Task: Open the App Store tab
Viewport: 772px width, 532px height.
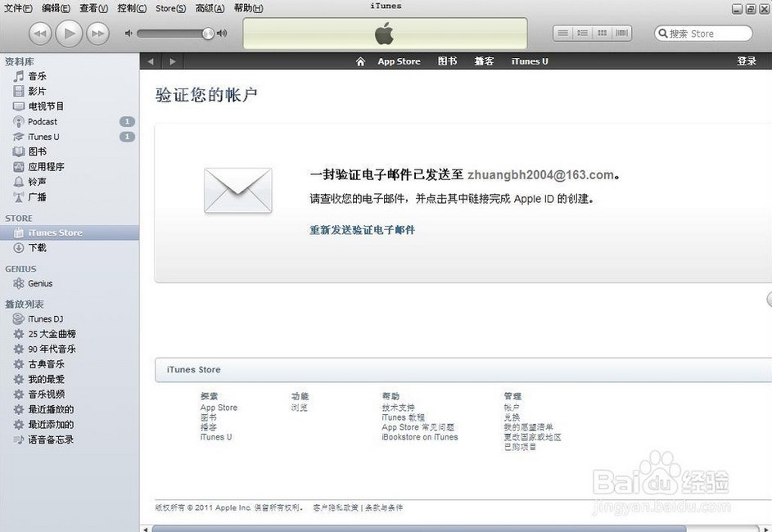Action: coord(399,61)
